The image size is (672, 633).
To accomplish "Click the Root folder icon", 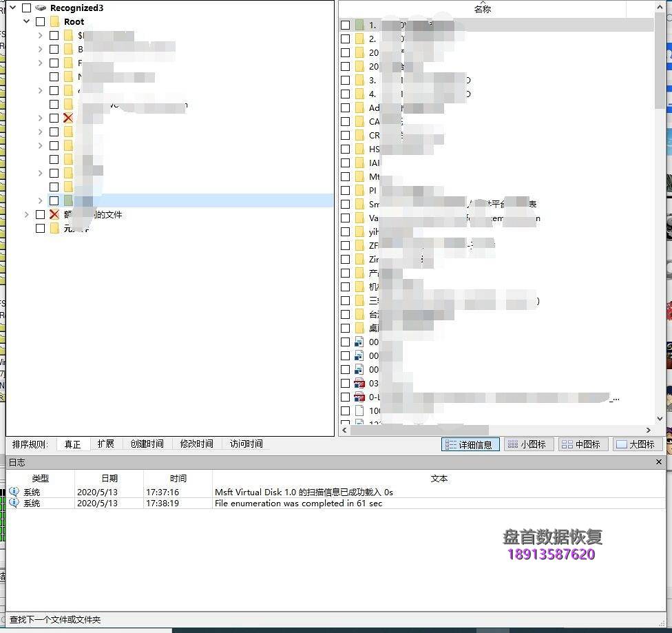I will click(x=54, y=22).
